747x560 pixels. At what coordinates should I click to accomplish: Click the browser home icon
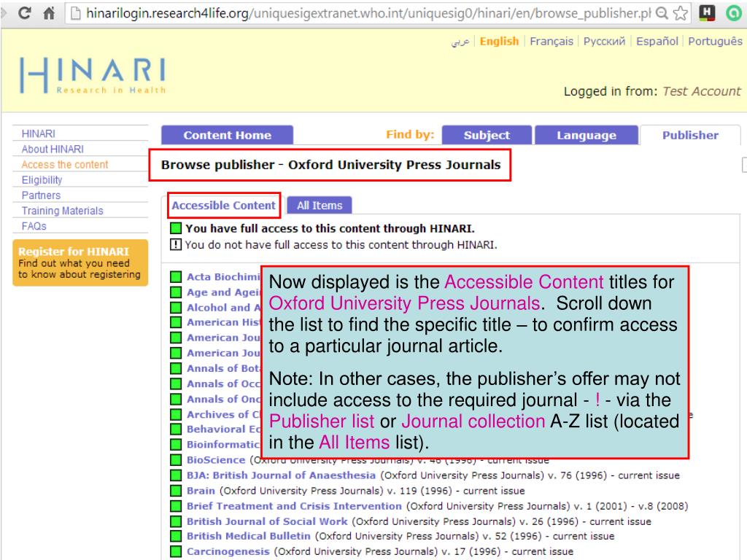tap(49, 13)
